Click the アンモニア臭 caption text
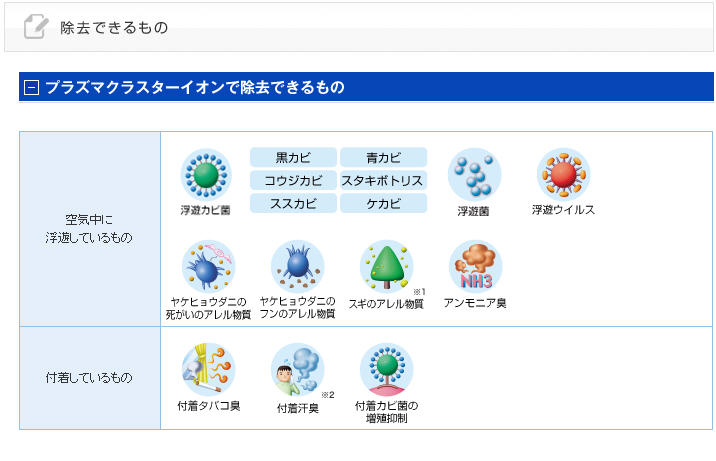716x461 pixels. pos(475,303)
